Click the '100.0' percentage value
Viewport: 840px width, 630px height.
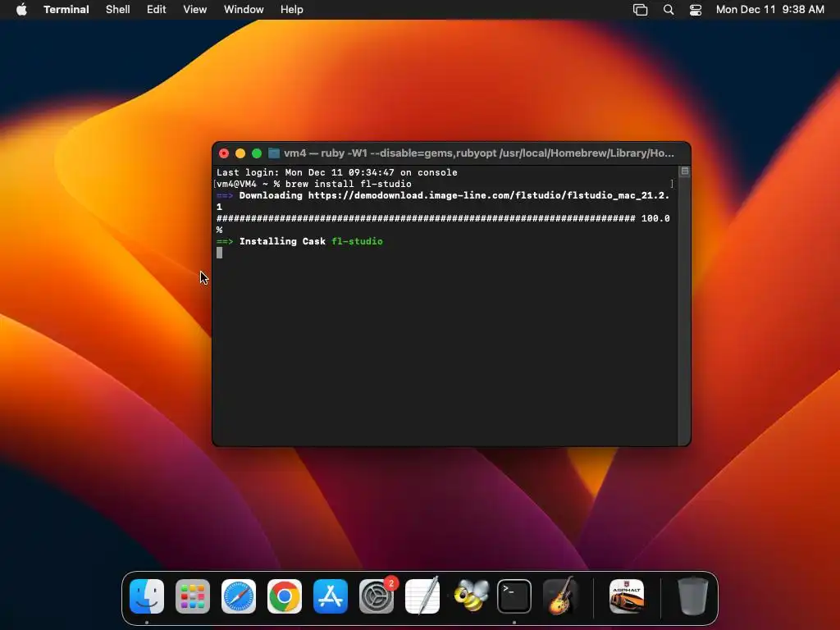point(655,218)
